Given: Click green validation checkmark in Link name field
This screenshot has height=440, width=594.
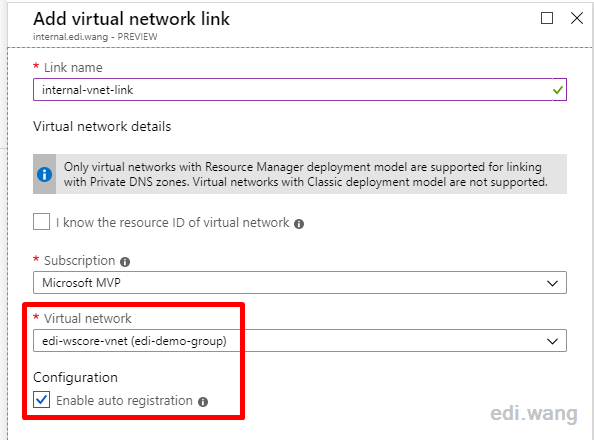Looking at the screenshot, I should point(558,90).
